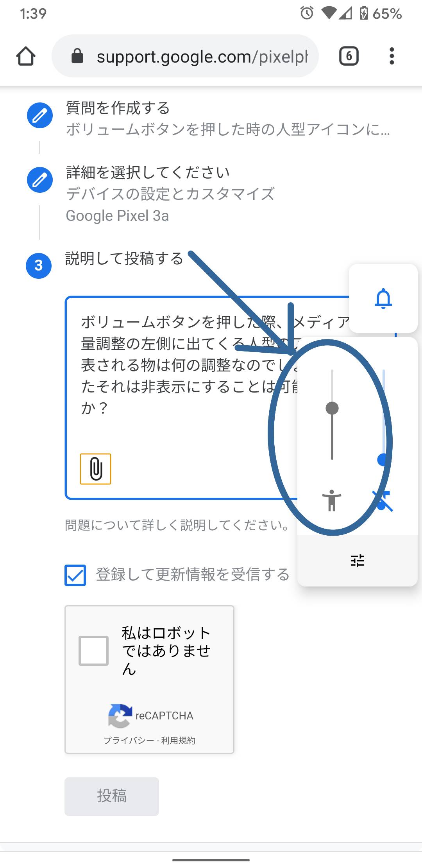Tap the accessibility person icon
422x868 pixels.
coord(332,500)
